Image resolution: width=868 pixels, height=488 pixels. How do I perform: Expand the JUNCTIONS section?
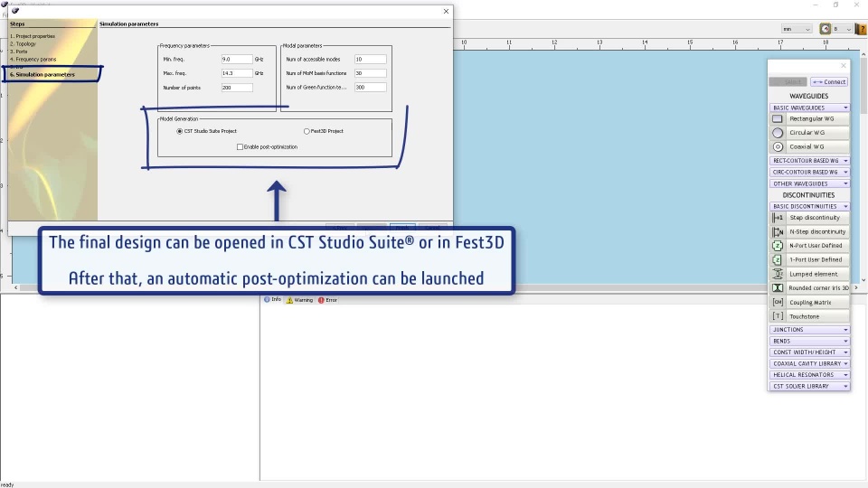click(809, 329)
